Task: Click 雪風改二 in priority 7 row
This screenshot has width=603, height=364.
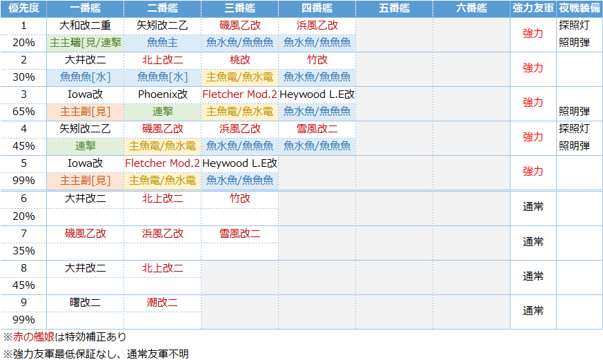Action: click(x=239, y=234)
